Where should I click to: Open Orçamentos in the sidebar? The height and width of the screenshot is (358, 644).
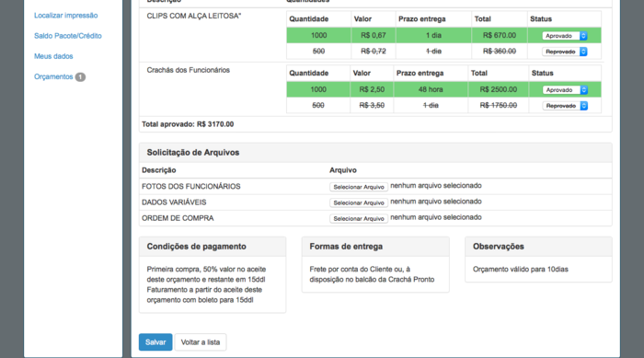tap(53, 77)
